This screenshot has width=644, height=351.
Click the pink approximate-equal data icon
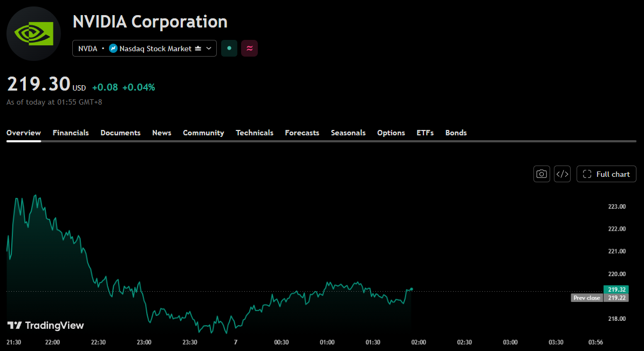click(x=249, y=49)
